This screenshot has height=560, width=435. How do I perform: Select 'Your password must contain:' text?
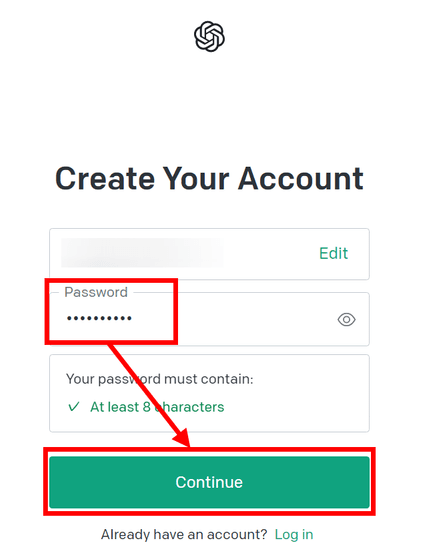point(160,379)
